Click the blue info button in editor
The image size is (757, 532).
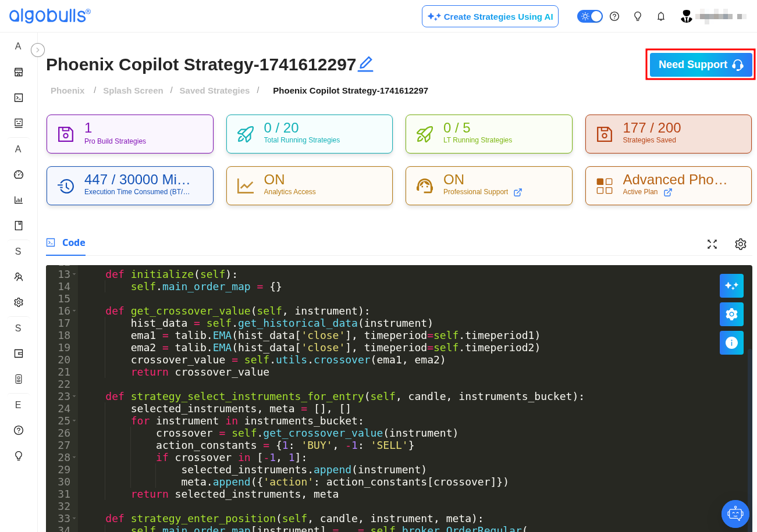731,342
